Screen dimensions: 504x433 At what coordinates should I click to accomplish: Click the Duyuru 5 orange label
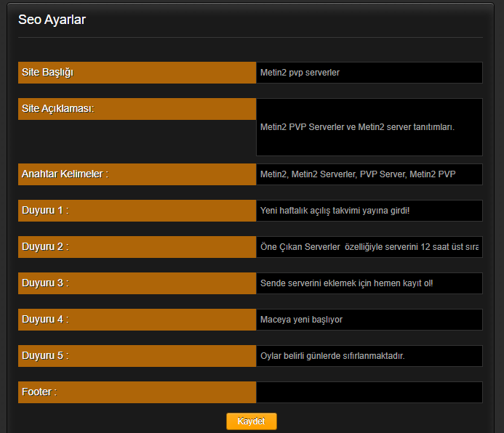[137, 356]
